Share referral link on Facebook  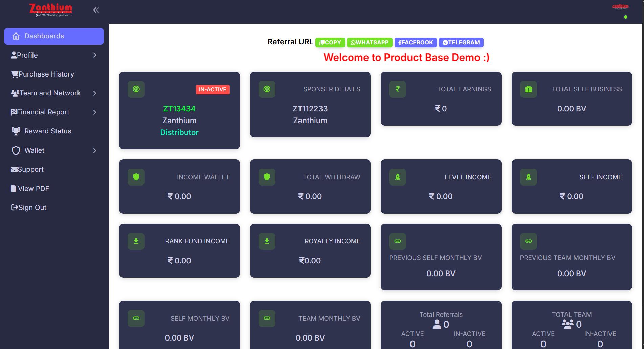(416, 42)
